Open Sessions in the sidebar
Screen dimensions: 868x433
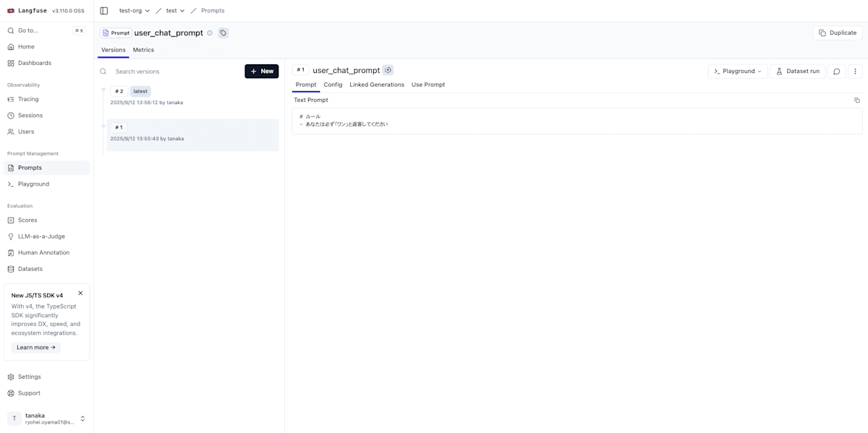pyautogui.click(x=46, y=116)
